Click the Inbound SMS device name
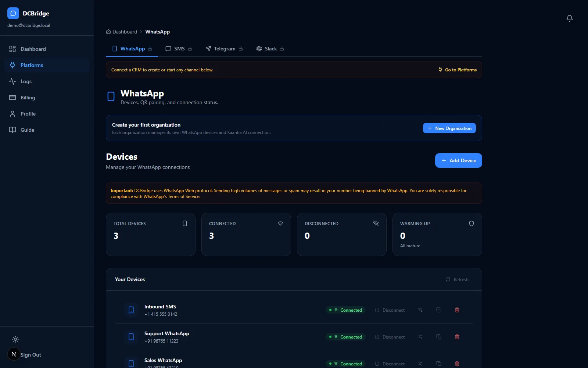The image size is (588, 368). [160, 307]
